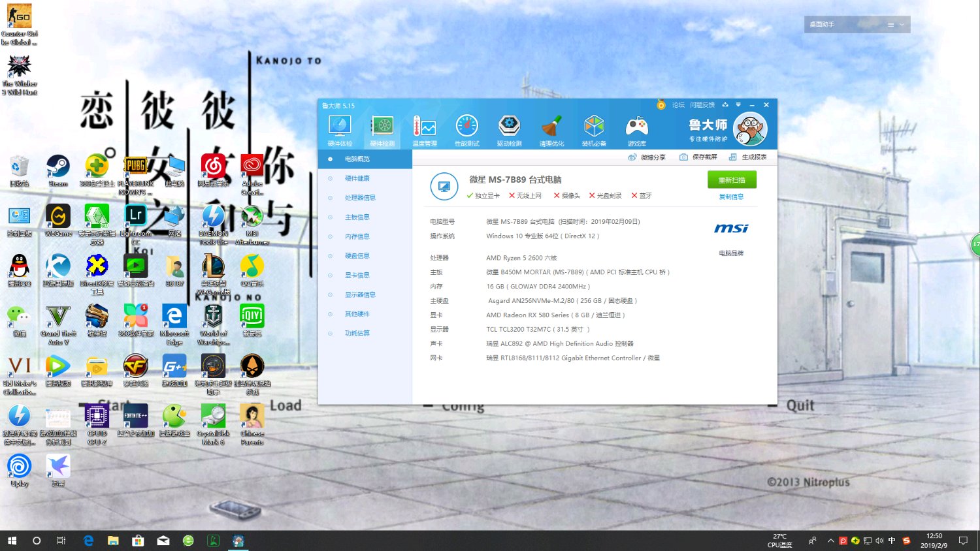This screenshot has width=980, height=551.
Task: Open Counter-Strike Global Offensive desktop shortcut
Action: [x=20, y=24]
